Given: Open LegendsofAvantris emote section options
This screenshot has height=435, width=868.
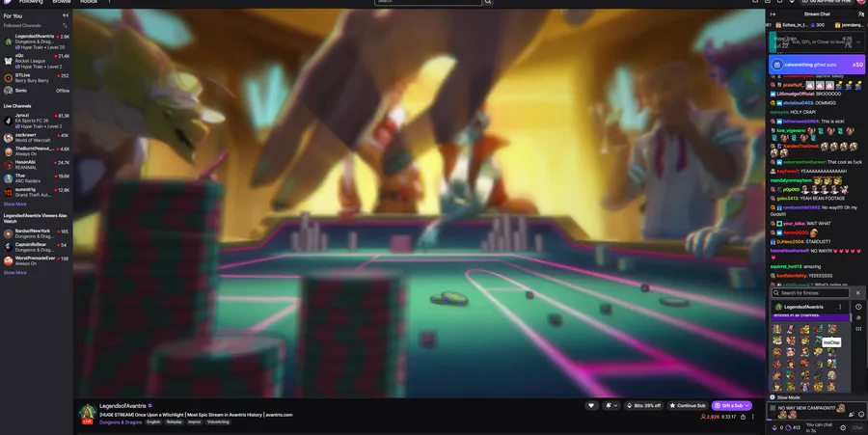Looking at the screenshot, I should pyautogui.click(x=840, y=307).
